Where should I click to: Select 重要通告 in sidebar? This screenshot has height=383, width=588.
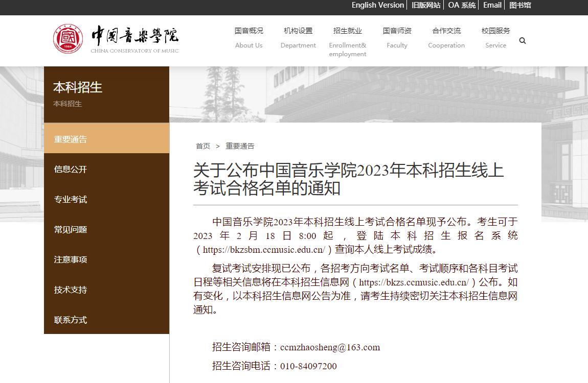tap(106, 138)
